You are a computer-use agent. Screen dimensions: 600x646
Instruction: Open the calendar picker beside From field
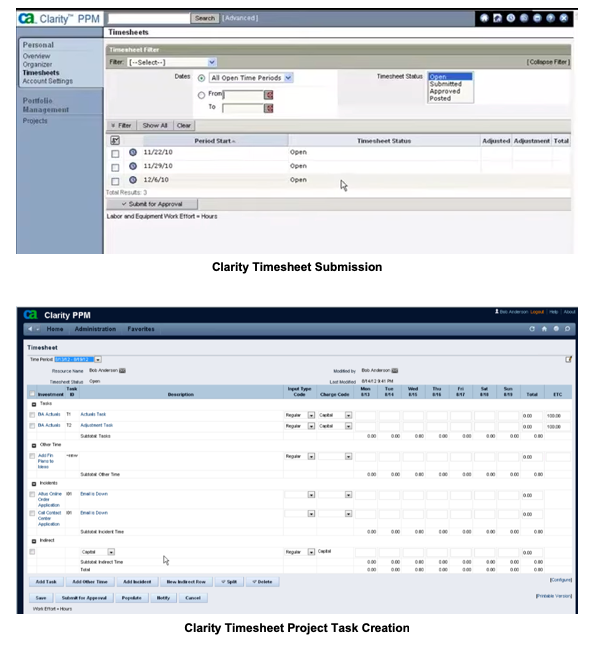pyautogui.click(x=269, y=95)
